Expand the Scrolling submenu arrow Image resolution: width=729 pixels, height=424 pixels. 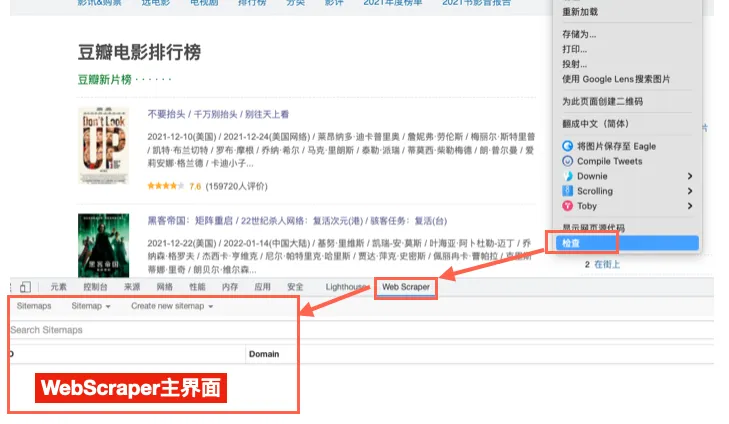click(690, 191)
